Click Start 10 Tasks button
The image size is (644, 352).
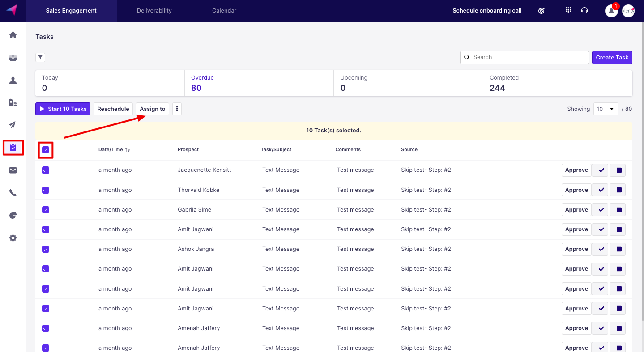coord(63,109)
